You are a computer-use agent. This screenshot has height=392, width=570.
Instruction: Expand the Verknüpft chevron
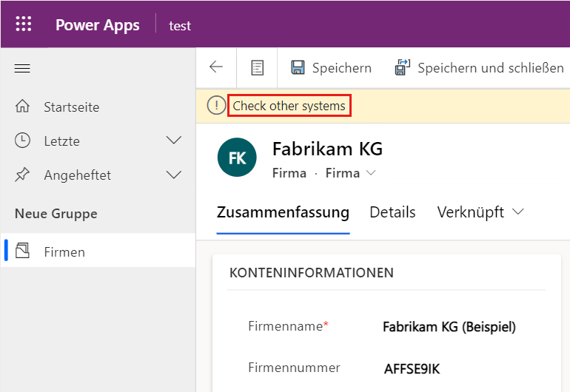coord(518,212)
